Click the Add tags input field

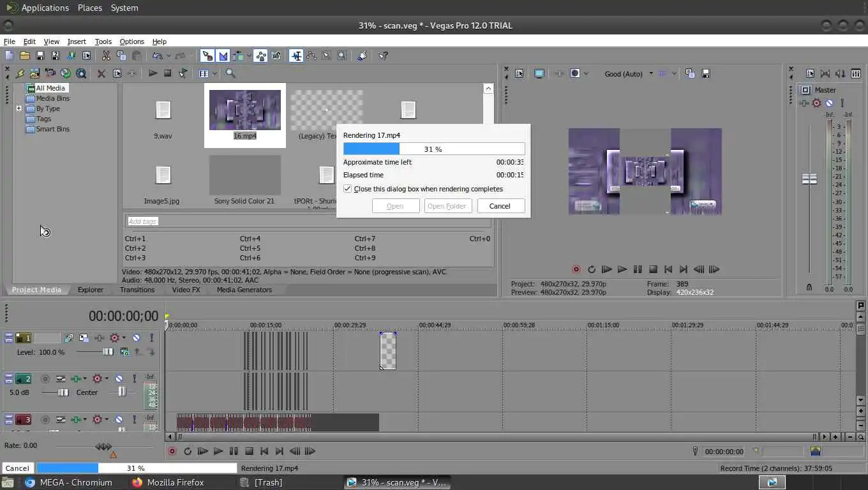[308, 221]
